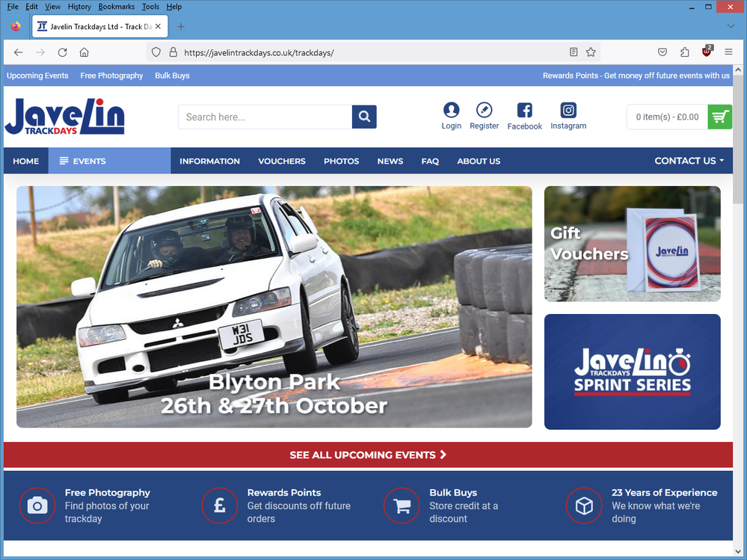Click the page vertical scrollbar thumb
Screen dimensions: 747x560
pyautogui.click(x=738, y=138)
